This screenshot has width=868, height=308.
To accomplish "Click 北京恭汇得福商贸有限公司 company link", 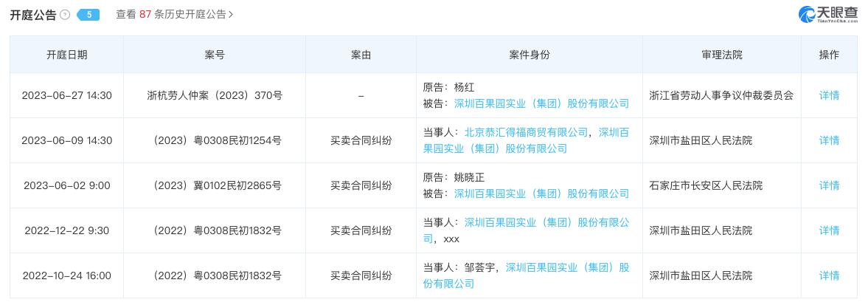I will pos(526,132).
